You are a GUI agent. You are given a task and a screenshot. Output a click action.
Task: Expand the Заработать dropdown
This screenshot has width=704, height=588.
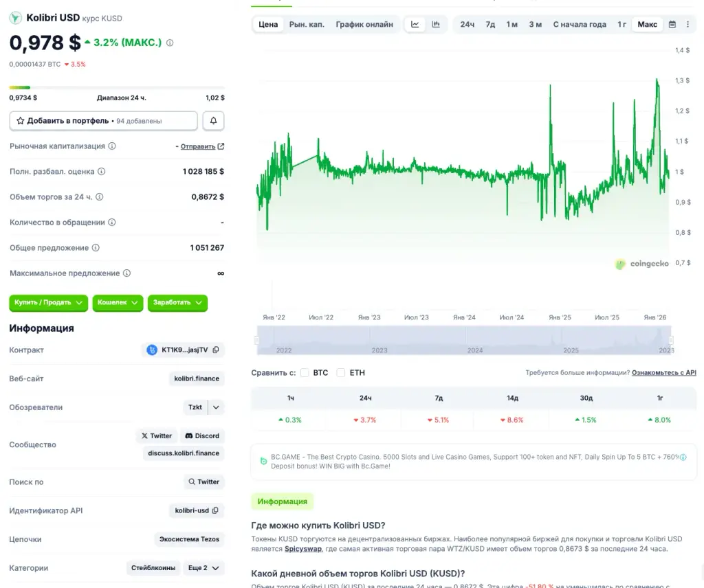(177, 303)
